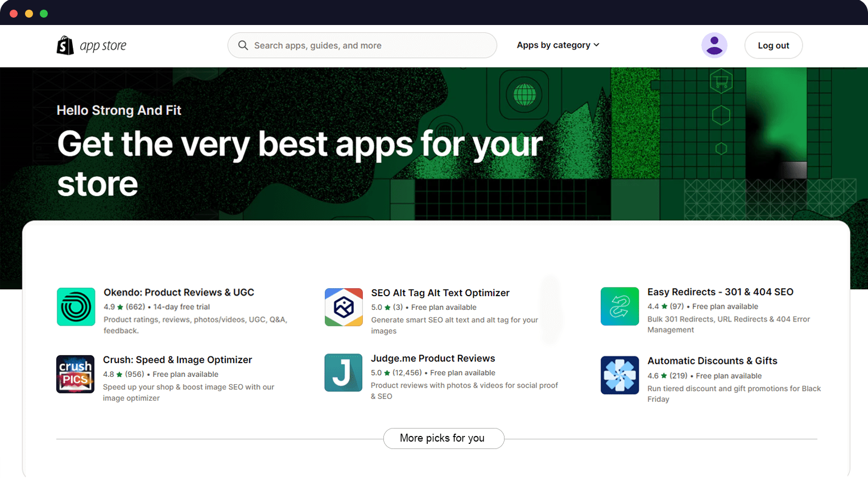This screenshot has width=868, height=478.
Task: Click the Automatic Discounts 4.6 (219) rating text
Action: 667,376
